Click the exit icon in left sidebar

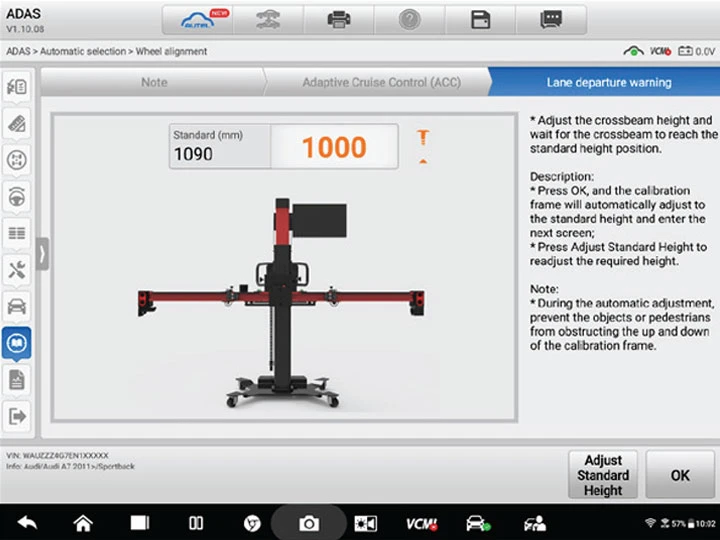[x=17, y=416]
